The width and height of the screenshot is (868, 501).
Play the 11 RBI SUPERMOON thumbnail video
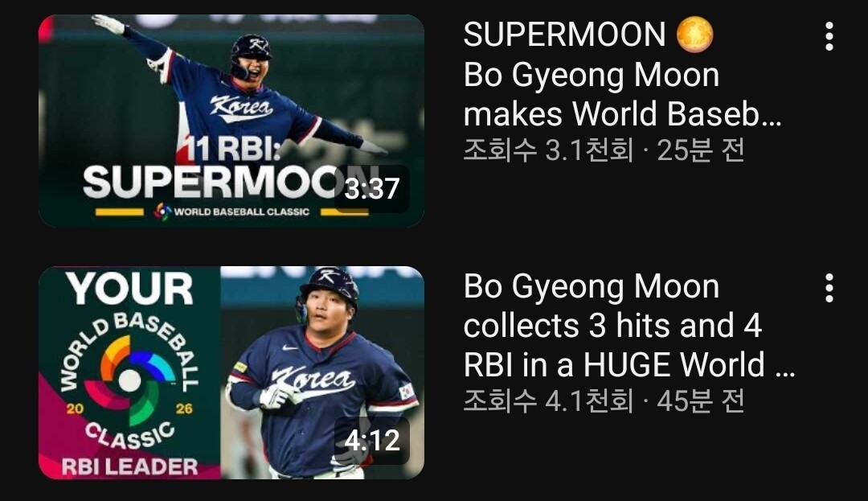coord(231,121)
